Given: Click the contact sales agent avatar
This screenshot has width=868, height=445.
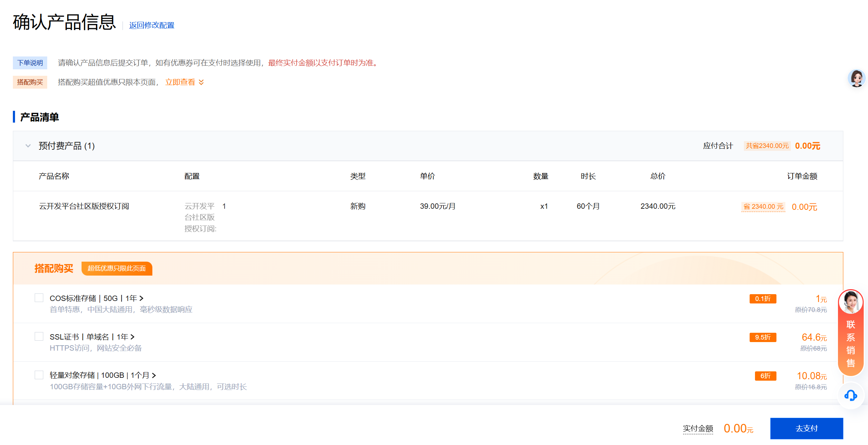Looking at the screenshot, I should [850, 302].
